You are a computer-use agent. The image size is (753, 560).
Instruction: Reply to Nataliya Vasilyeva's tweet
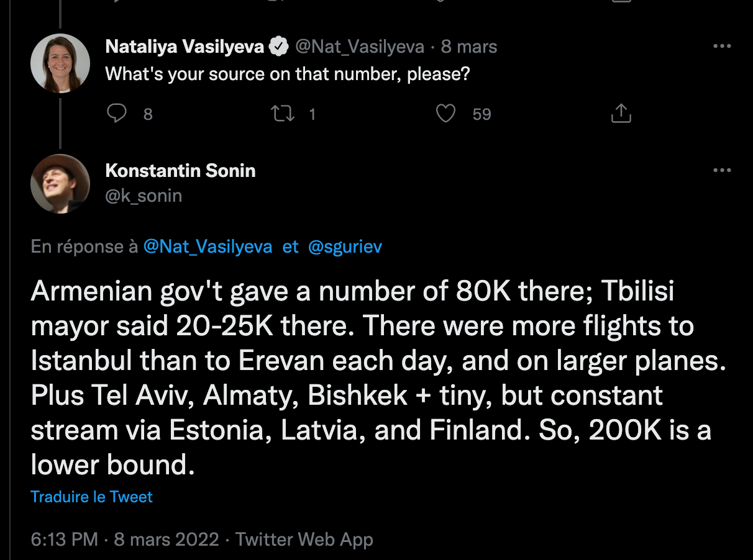(x=117, y=114)
